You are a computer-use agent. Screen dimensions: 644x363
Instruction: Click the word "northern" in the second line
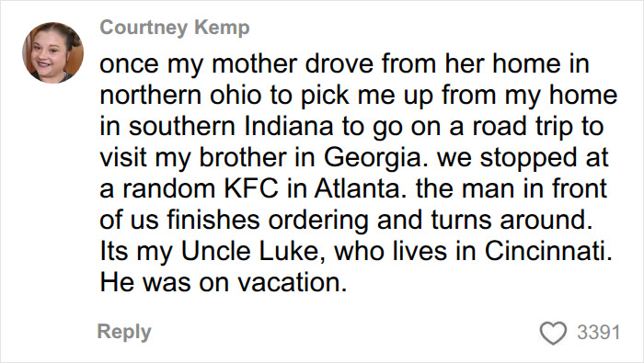pos(152,96)
